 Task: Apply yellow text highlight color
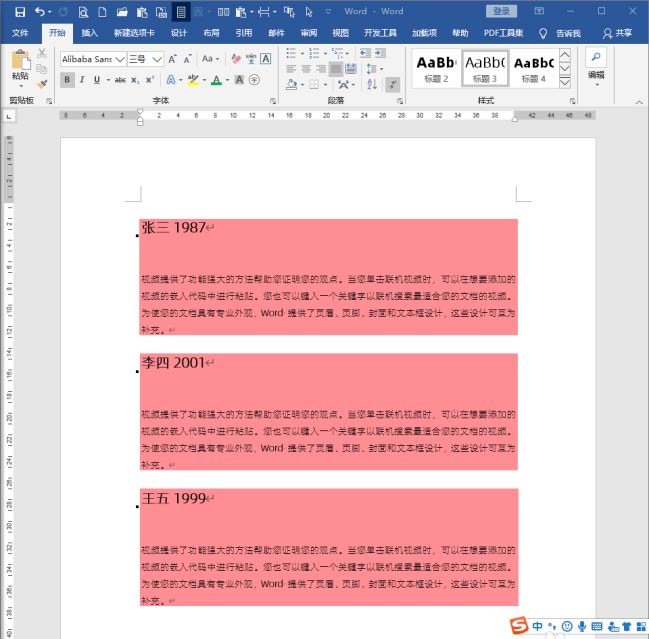point(193,79)
